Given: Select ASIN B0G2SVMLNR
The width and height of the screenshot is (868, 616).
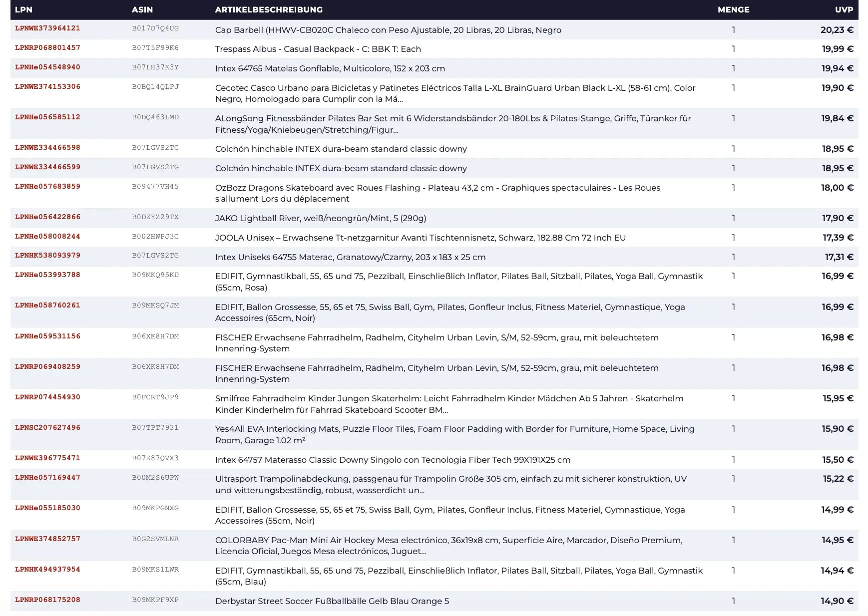Looking at the screenshot, I should 155,539.
